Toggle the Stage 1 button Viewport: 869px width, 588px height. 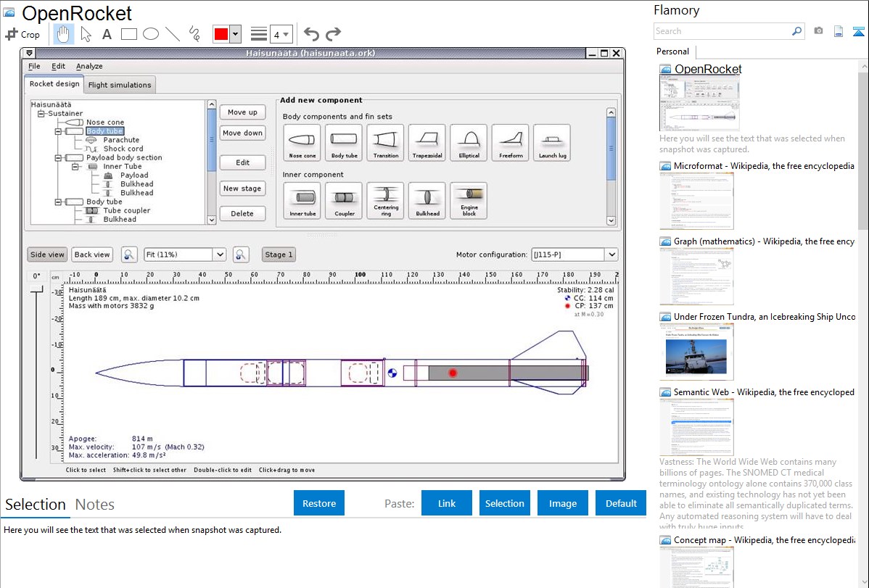tap(279, 254)
